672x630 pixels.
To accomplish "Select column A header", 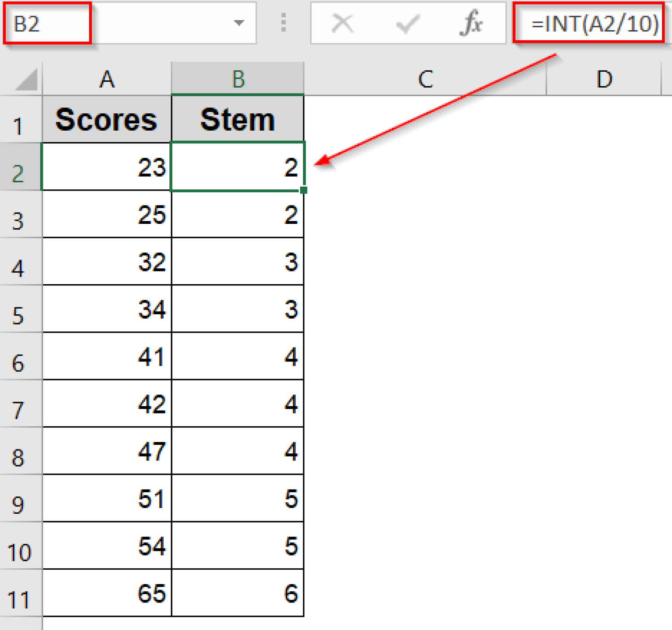I will click(106, 79).
